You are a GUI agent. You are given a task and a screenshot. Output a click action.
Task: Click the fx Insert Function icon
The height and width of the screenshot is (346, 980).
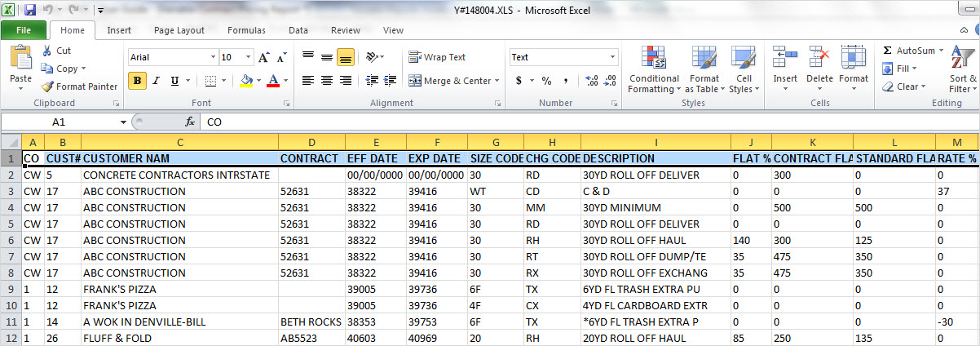point(190,122)
